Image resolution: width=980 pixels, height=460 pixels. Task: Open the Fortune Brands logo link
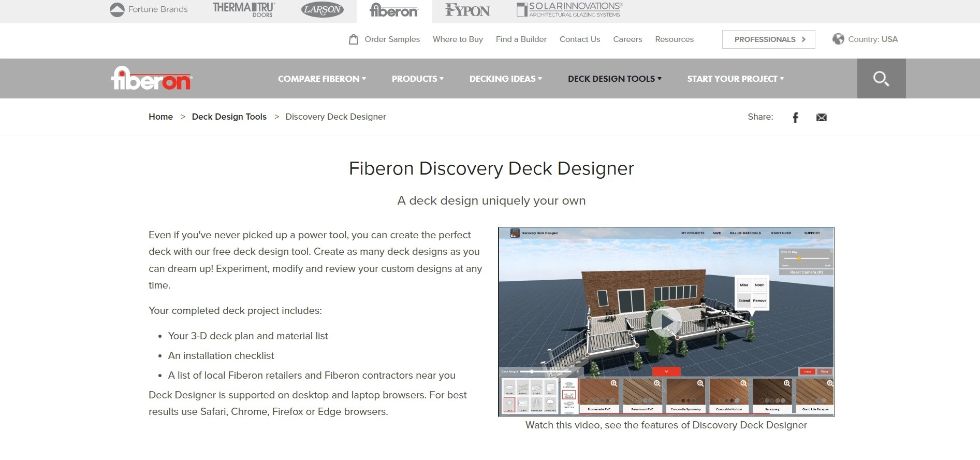(x=149, y=9)
